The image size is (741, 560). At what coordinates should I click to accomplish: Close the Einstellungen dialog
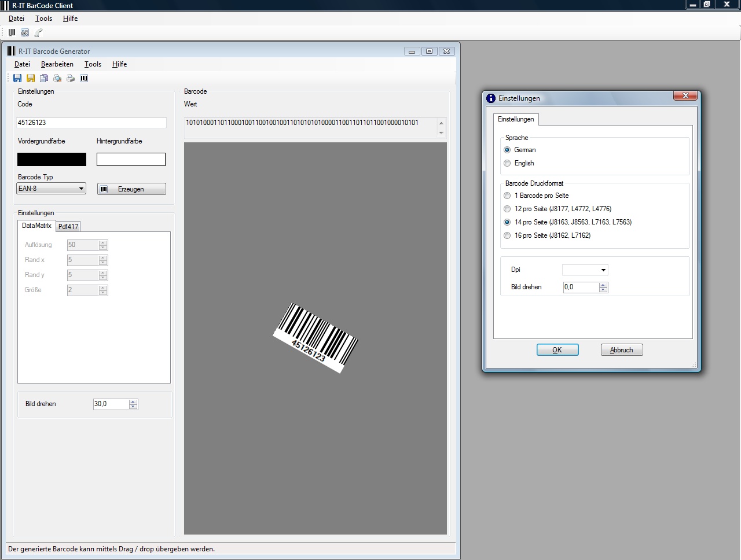(685, 95)
